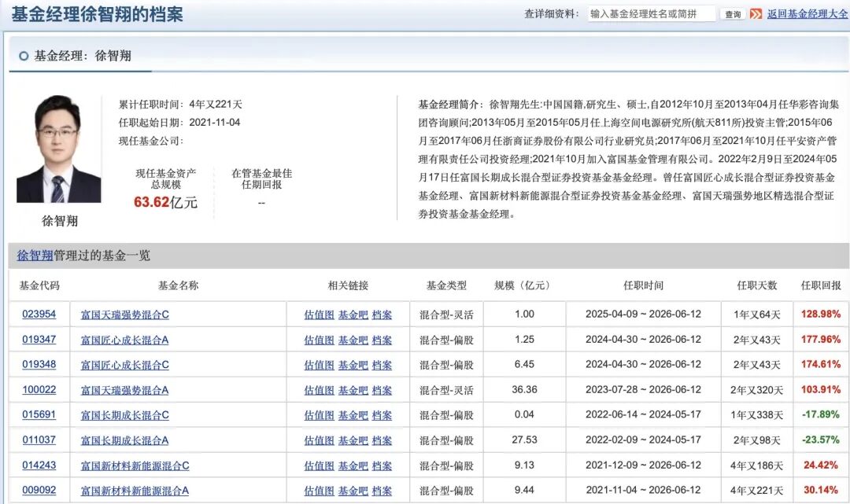Click the circle bullet icon before 基金经理：徐智翔
Image resolution: width=850 pixels, height=504 pixels.
(24, 56)
